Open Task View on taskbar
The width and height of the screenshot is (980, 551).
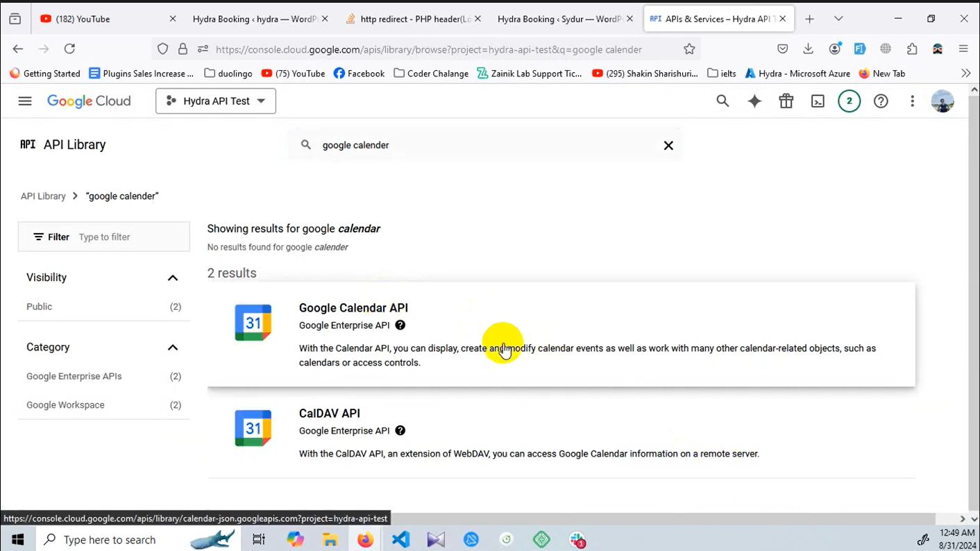point(259,540)
